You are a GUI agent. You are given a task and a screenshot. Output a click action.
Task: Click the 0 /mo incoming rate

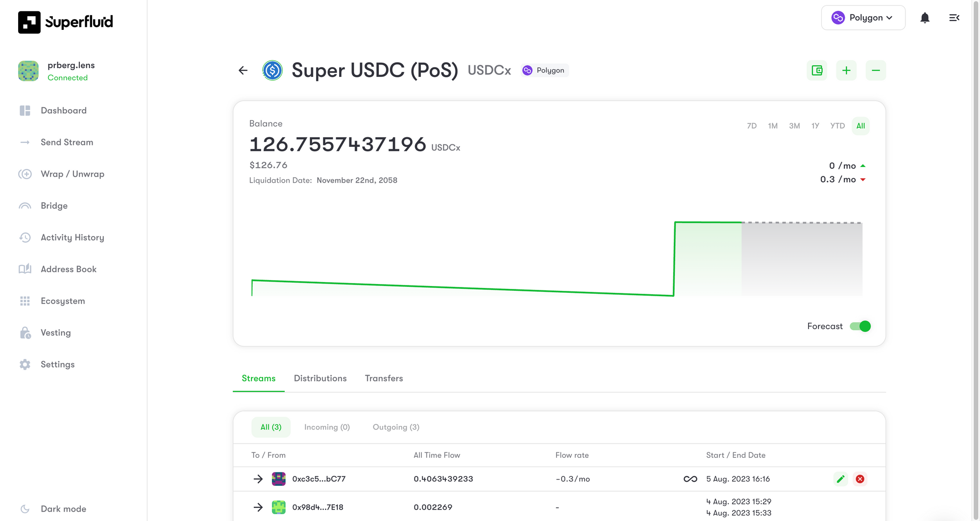842,166
